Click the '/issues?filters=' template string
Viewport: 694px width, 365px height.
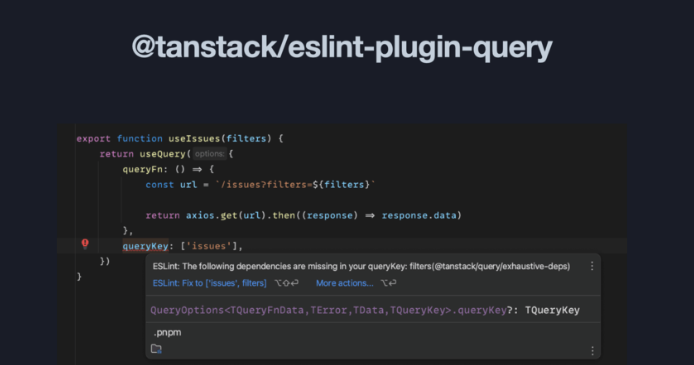[295, 184]
